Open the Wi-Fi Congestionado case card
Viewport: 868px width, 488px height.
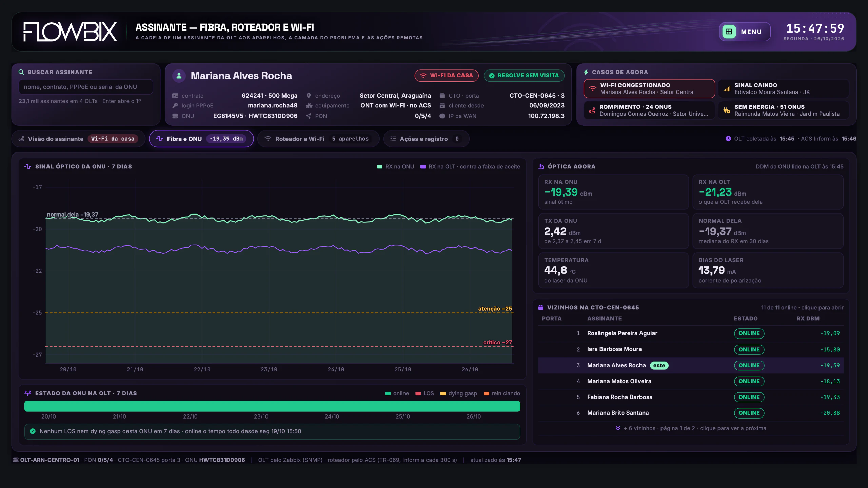coord(649,89)
